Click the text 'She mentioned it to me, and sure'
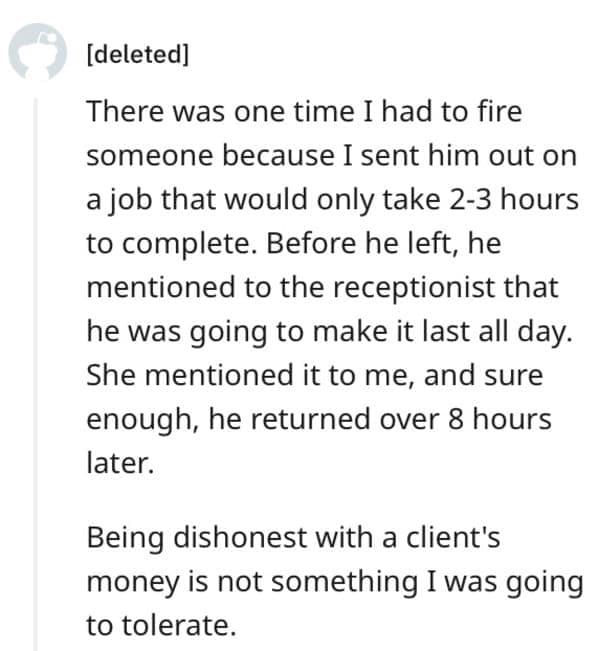Screen dimensions: 599x651 click(x=315, y=375)
